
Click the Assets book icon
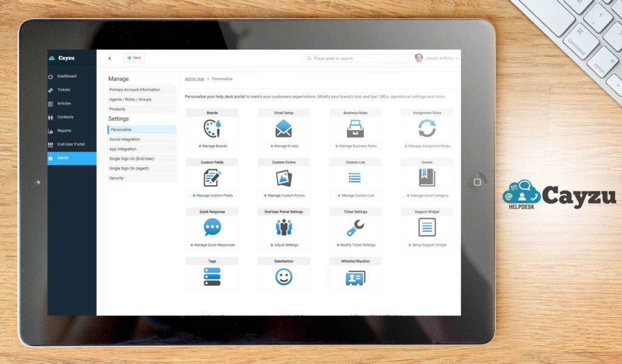(x=426, y=177)
